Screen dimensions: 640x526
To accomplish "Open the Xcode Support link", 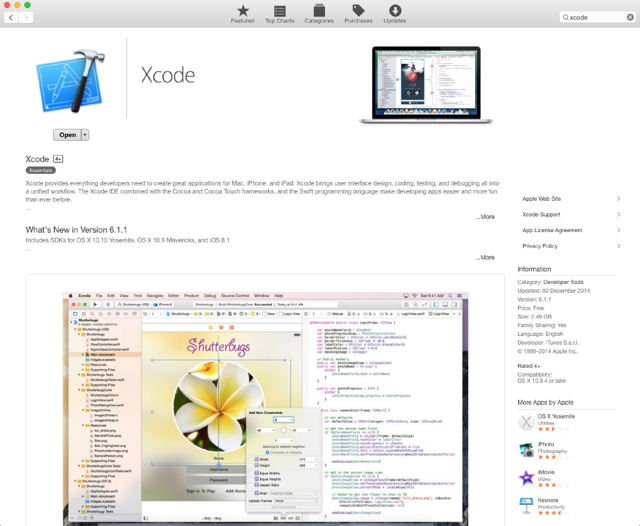I will tap(541, 215).
